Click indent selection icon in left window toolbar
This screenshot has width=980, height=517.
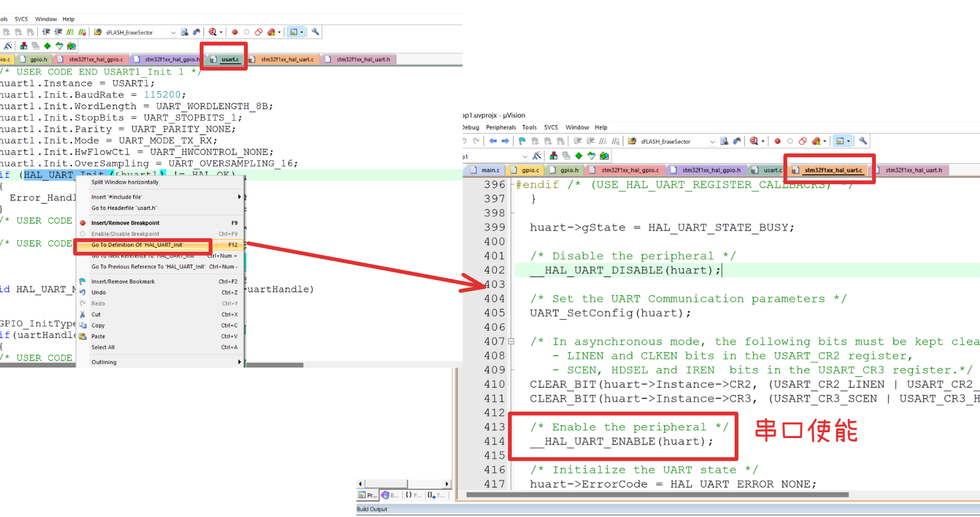click(x=46, y=32)
